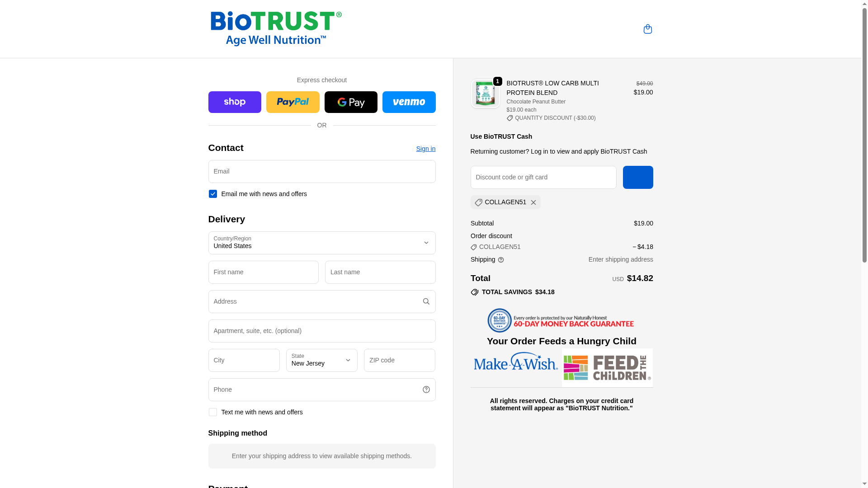Pay with Shop Pay express button
This screenshot has height=488, width=868.
(x=235, y=102)
